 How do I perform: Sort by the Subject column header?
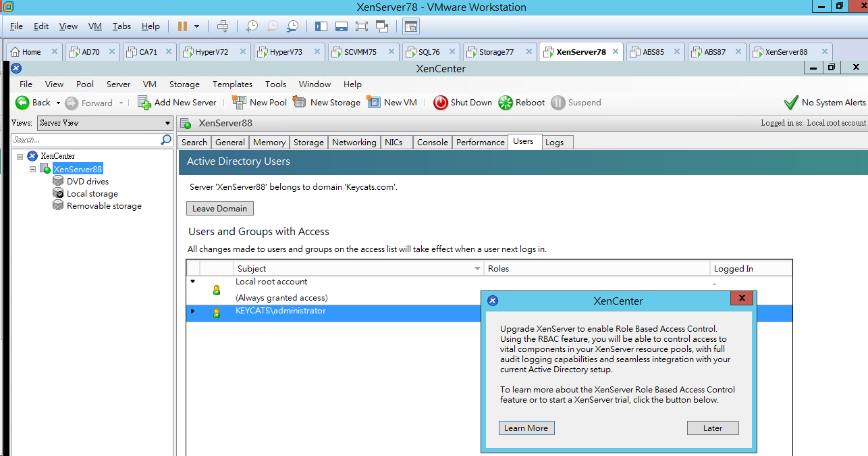point(358,268)
